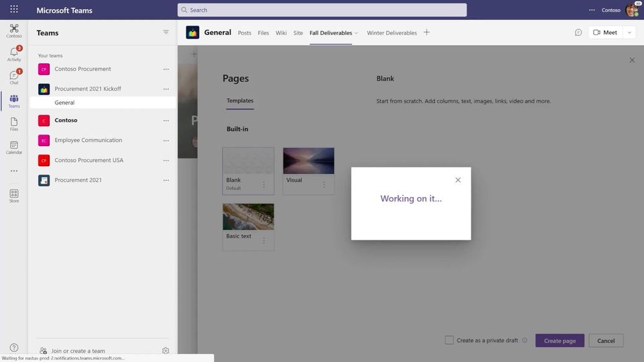Open more options for Contoso Procurement team
Image resolution: width=644 pixels, height=362 pixels.
click(x=166, y=70)
